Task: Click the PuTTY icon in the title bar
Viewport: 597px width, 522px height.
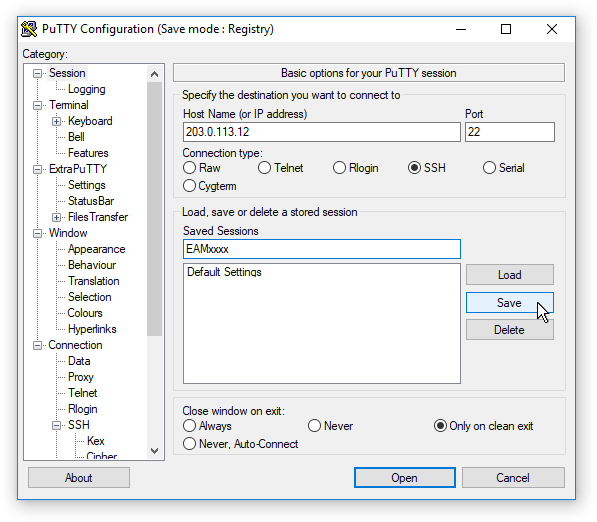Action: [x=29, y=29]
